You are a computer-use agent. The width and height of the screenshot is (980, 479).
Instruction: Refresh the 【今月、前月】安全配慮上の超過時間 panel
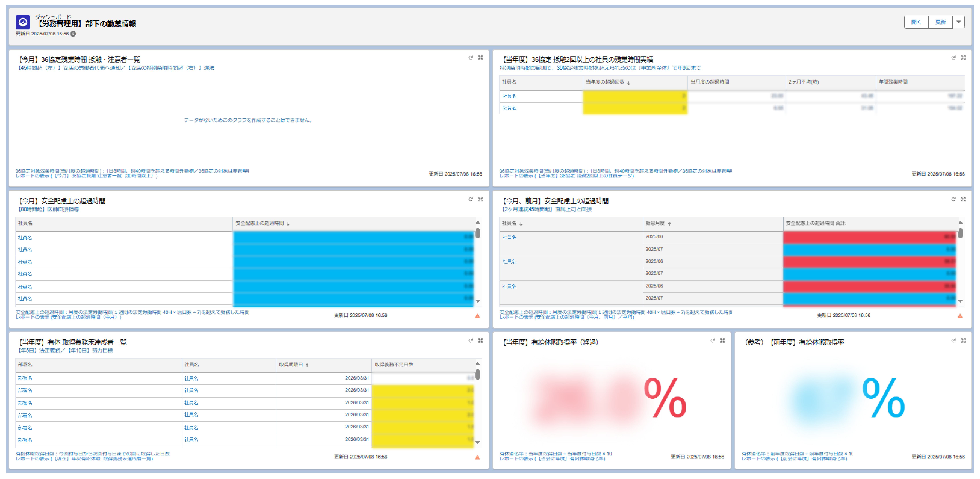(953, 199)
